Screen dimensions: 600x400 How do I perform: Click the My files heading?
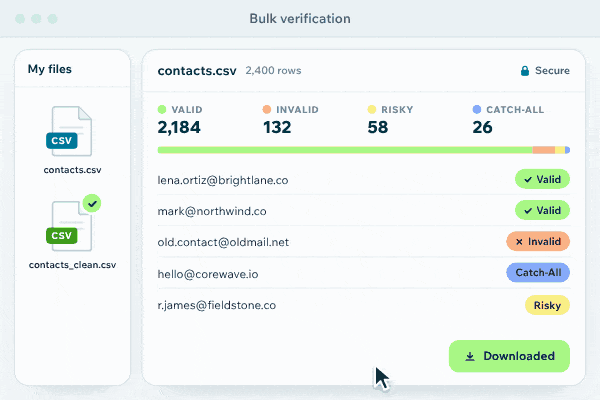[x=50, y=69]
